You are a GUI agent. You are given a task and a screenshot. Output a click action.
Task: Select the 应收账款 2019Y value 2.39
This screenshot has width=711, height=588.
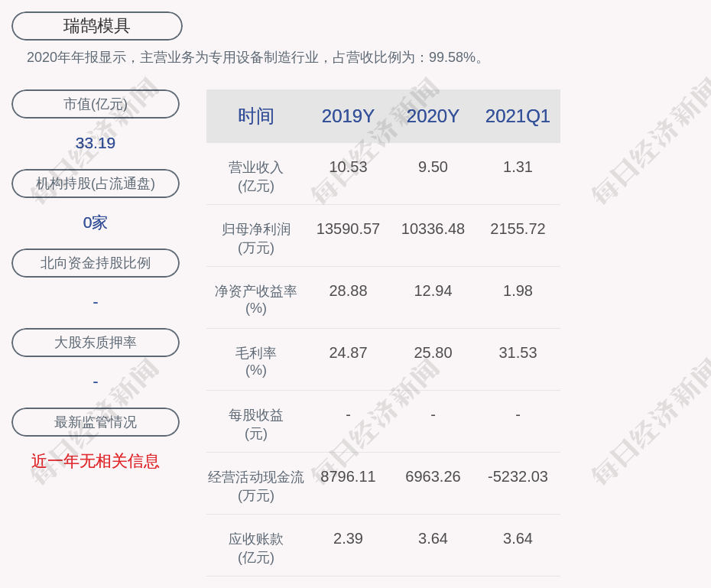tap(348, 538)
